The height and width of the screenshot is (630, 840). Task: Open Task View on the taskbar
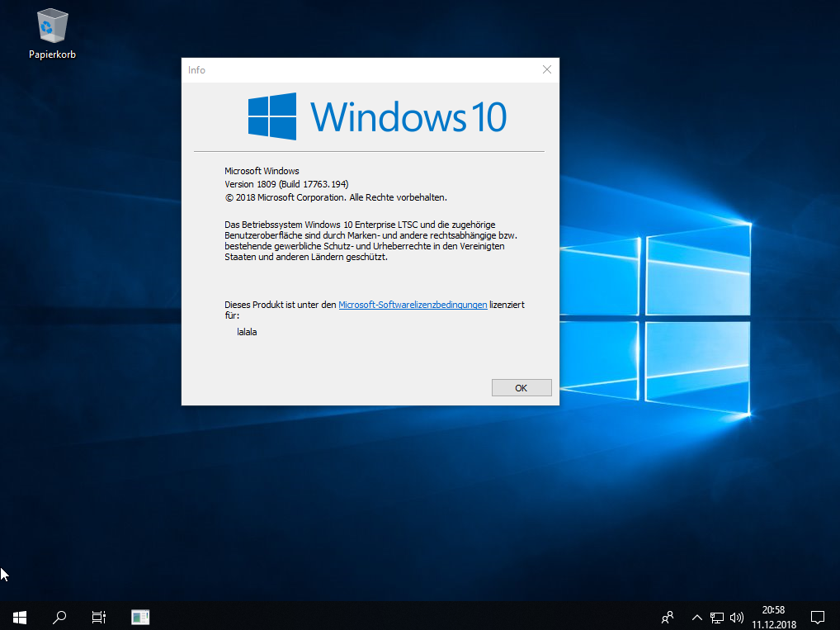tap(98, 617)
